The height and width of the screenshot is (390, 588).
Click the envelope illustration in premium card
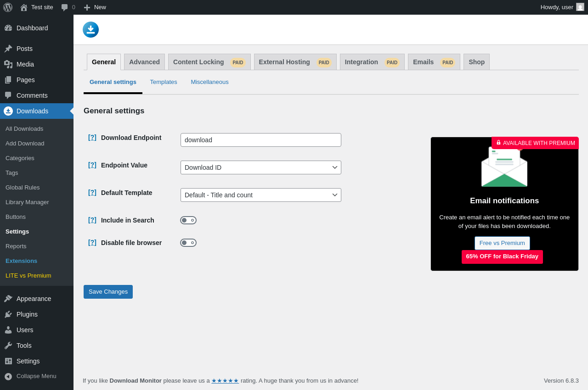click(x=504, y=166)
